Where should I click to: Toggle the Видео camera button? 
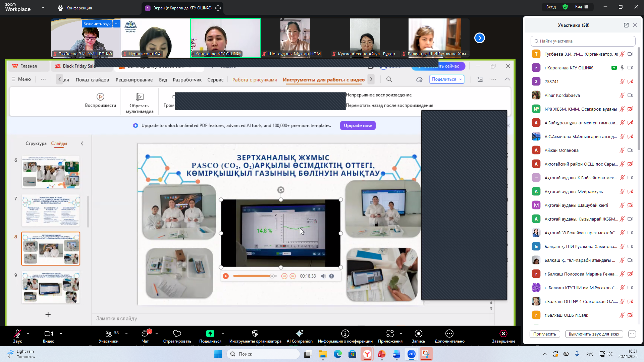point(49,334)
